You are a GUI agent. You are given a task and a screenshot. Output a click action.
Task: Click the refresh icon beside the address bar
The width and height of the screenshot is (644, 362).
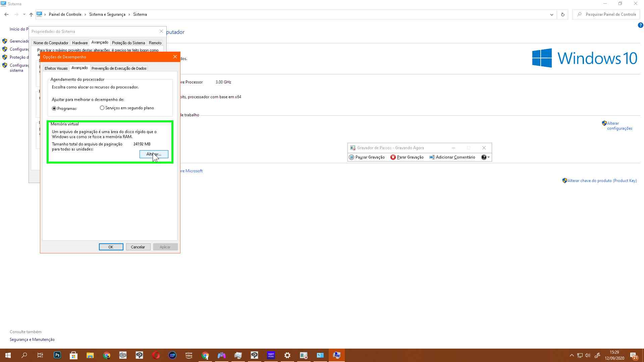click(x=562, y=14)
